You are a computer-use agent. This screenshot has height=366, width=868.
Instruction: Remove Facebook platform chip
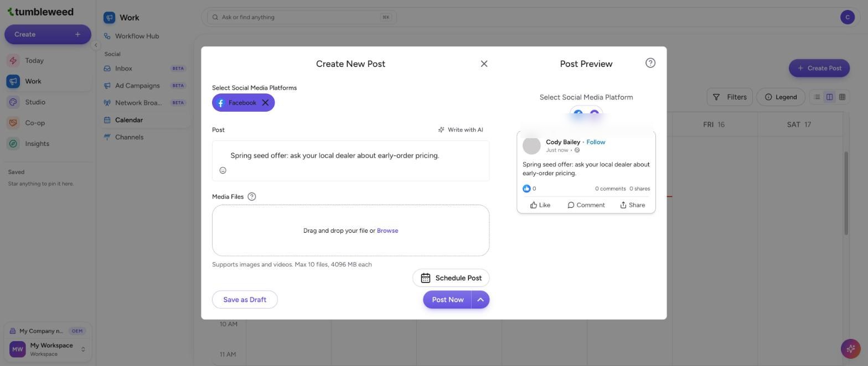click(265, 103)
